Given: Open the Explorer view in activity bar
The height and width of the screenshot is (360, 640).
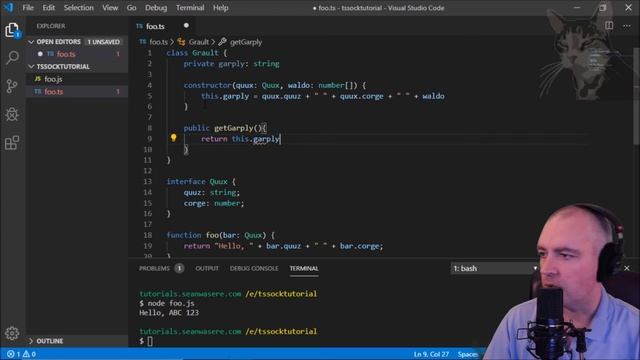Looking at the screenshot, I should pos(12,30).
